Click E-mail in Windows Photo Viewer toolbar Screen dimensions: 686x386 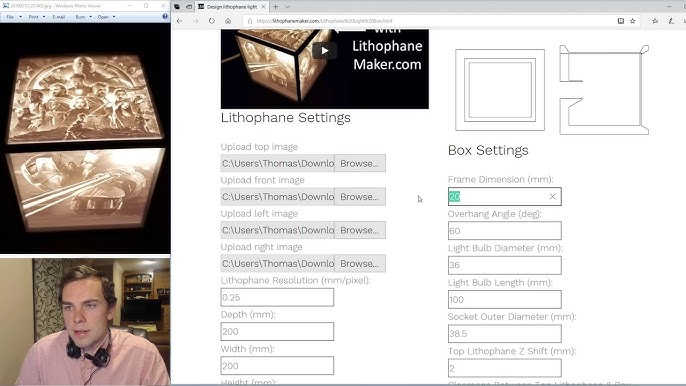click(x=59, y=17)
